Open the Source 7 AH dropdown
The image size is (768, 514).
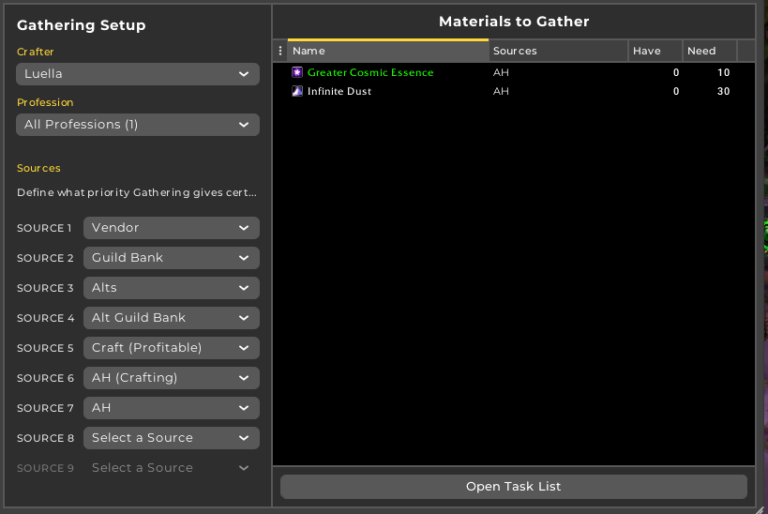pos(171,408)
